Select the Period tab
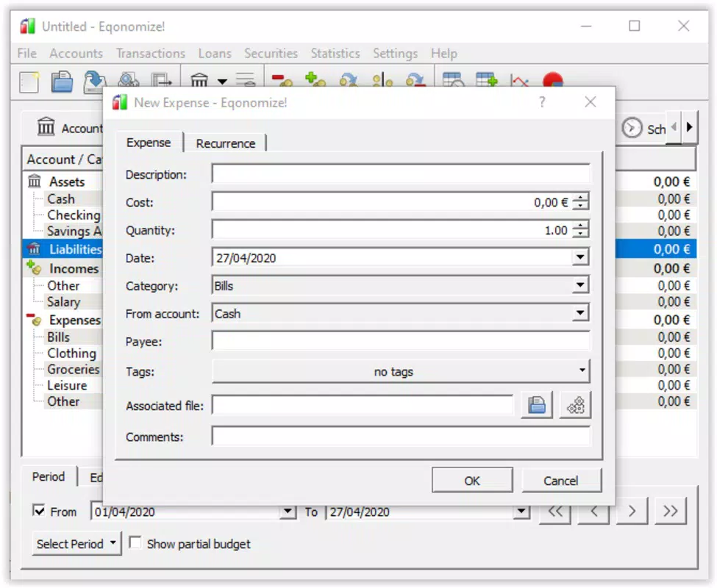The height and width of the screenshot is (588, 717). (x=49, y=476)
